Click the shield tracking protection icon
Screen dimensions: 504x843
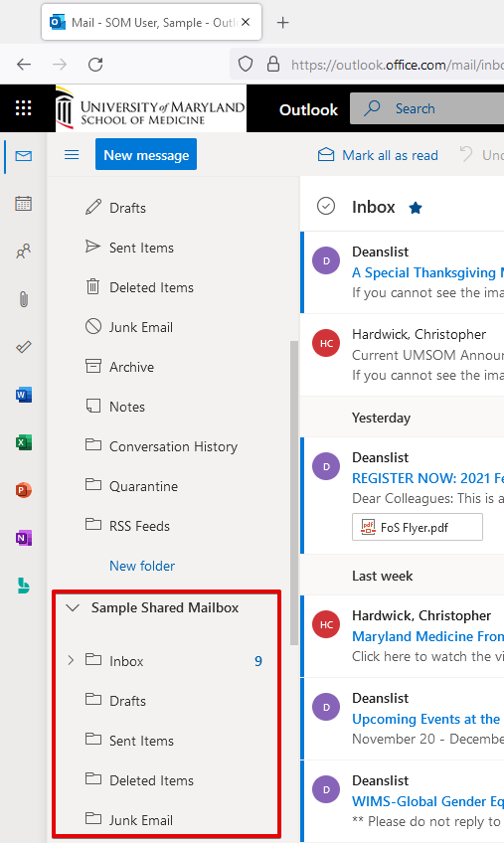pos(246,64)
